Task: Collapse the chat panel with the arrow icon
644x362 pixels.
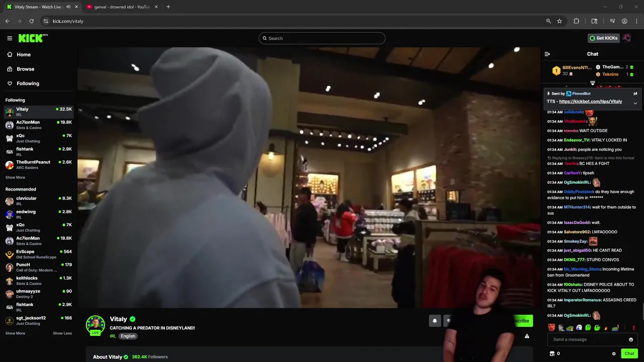Action: pyautogui.click(x=547, y=54)
